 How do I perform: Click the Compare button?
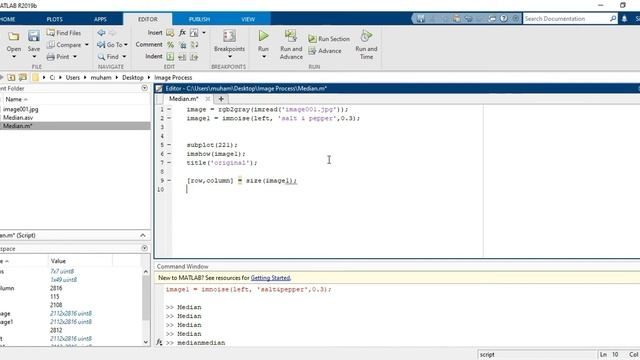click(64, 45)
